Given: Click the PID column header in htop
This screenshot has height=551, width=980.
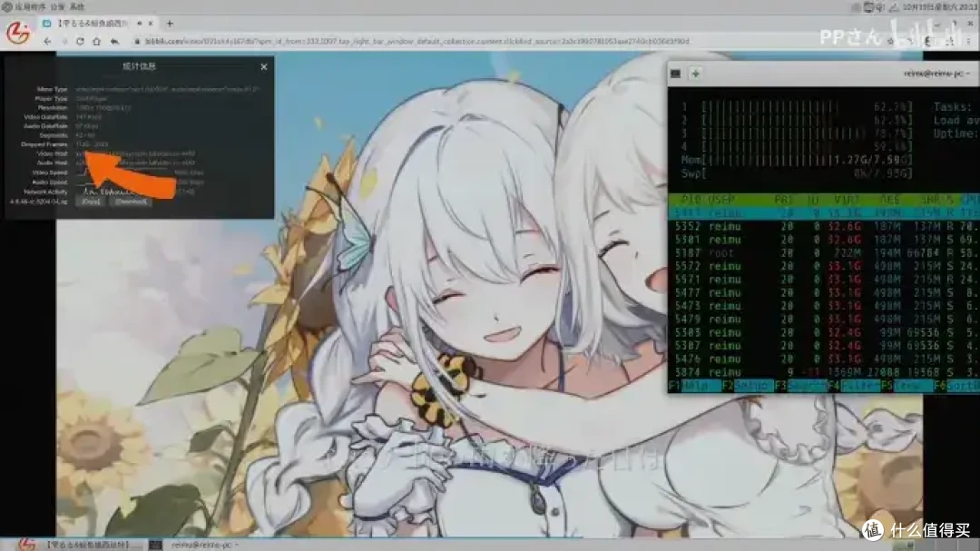Looking at the screenshot, I should [x=691, y=200].
